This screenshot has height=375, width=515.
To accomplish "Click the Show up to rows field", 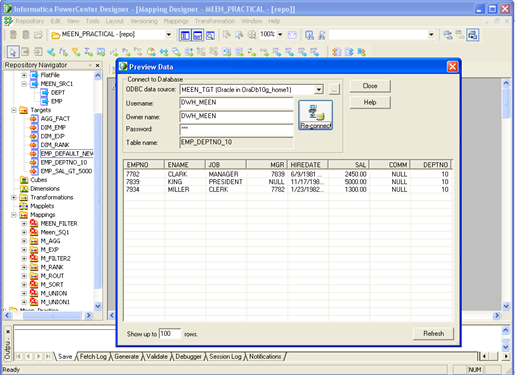I will [170, 334].
